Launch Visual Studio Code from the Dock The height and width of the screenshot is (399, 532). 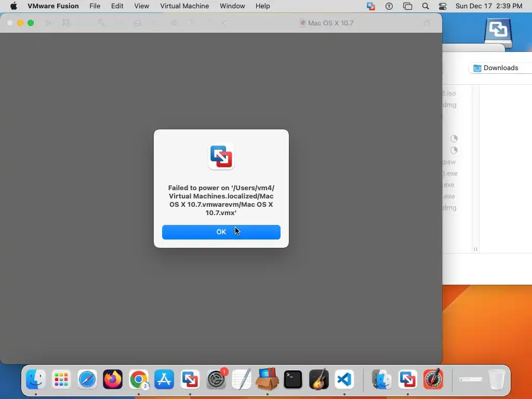click(344, 379)
